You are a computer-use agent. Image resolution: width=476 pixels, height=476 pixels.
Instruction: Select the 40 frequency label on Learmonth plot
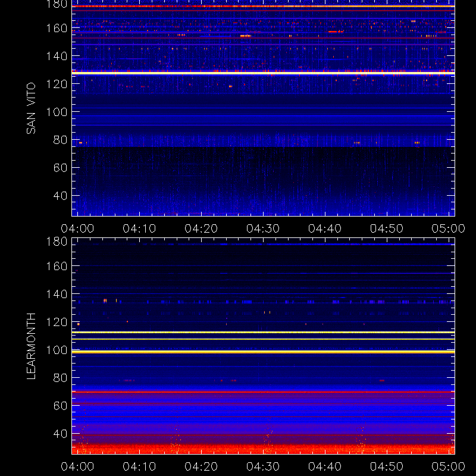click(x=60, y=434)
